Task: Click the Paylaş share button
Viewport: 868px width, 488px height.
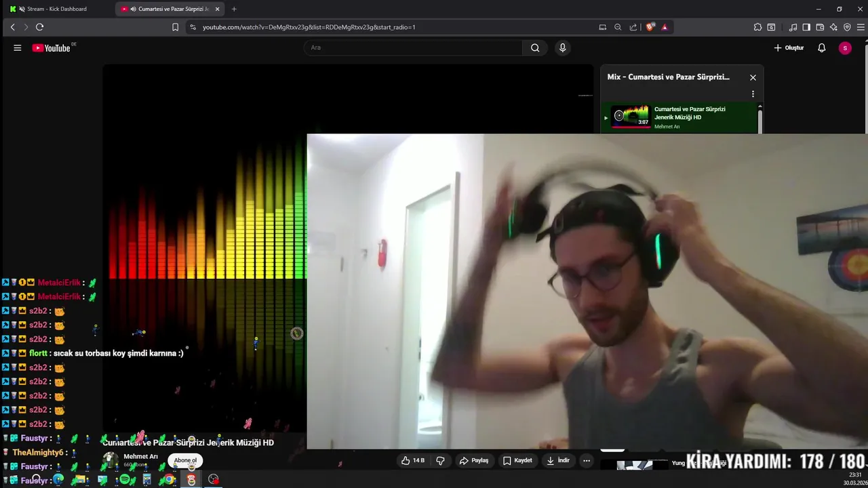Action: click(x=473, y=460)
